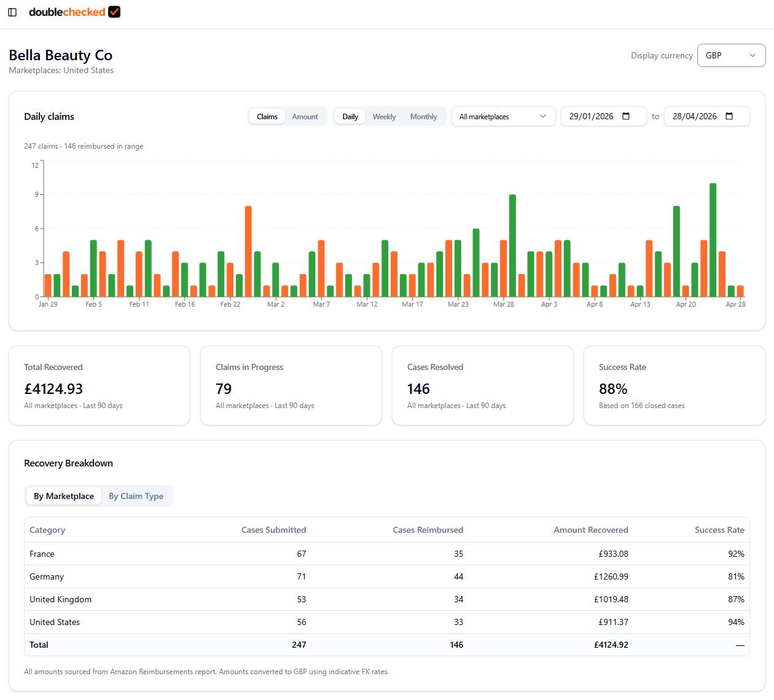The width and height of the screenshot is (774, 700).
Task: Click the Daily claims chart title
Action: 49,116
